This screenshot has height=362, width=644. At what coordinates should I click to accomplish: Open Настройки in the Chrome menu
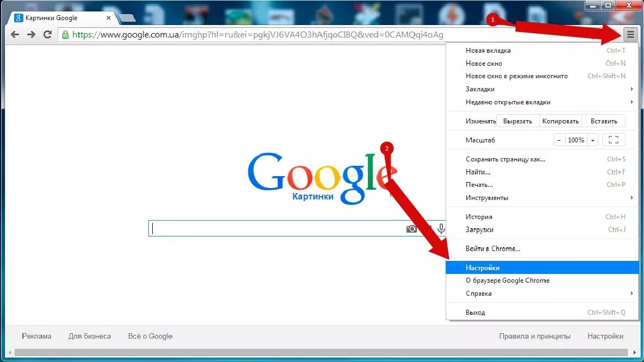pos(542,267)
